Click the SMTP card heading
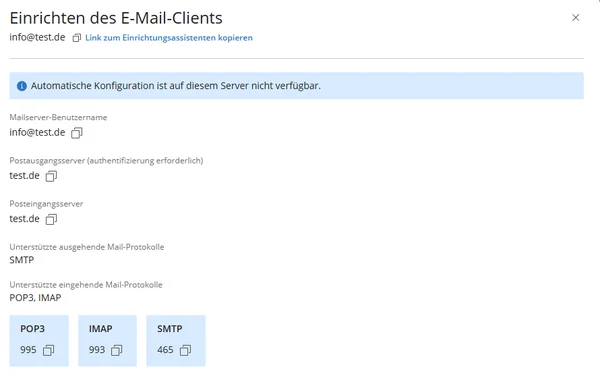 point(170,329)
